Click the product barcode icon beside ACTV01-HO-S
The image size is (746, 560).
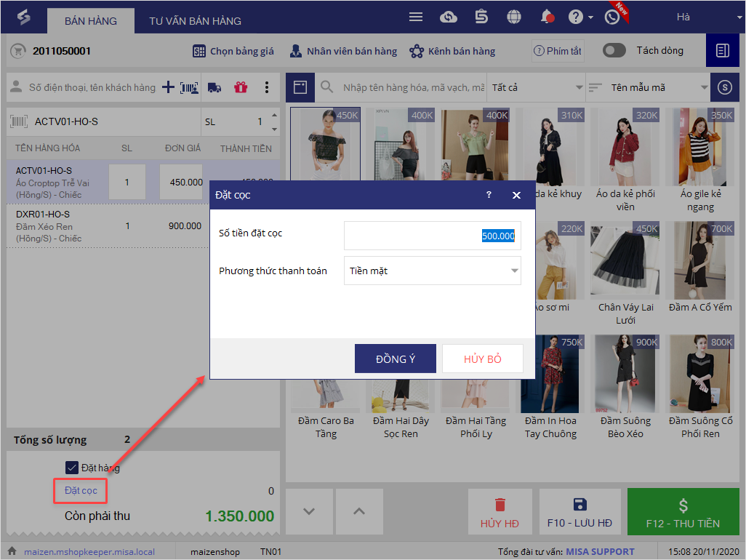pyautogui.click(x=19, y=121)
